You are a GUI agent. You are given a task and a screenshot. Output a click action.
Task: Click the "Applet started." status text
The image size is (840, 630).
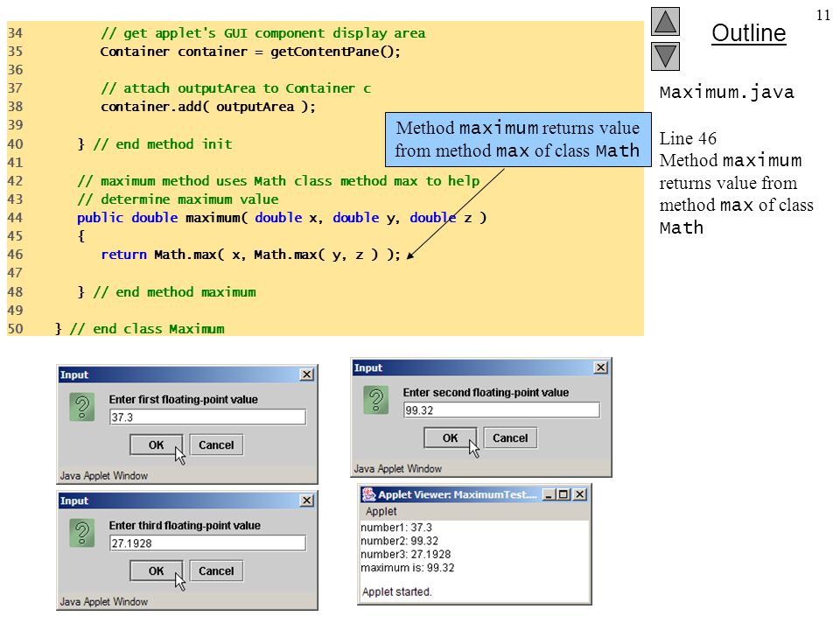(397, 591)
